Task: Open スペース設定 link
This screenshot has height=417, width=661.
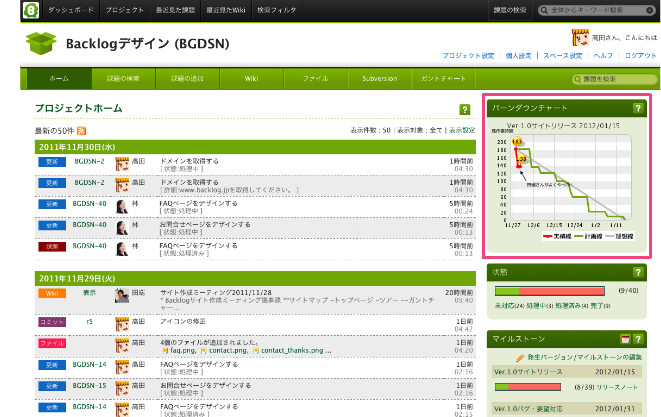Action: coord(562,56)
